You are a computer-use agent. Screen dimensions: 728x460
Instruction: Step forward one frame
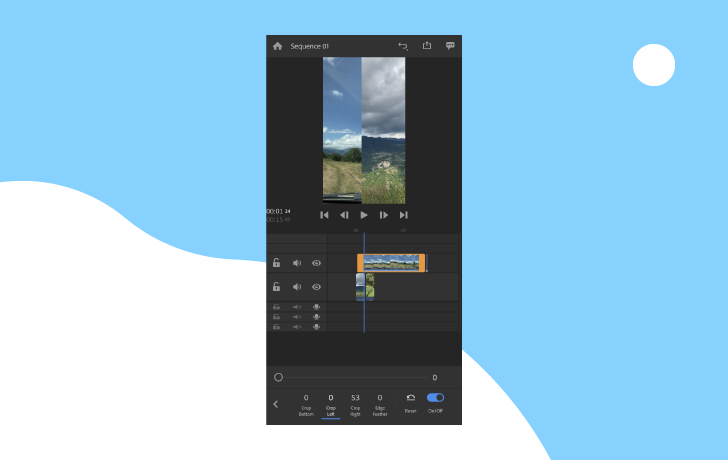[x=384, y=215]
